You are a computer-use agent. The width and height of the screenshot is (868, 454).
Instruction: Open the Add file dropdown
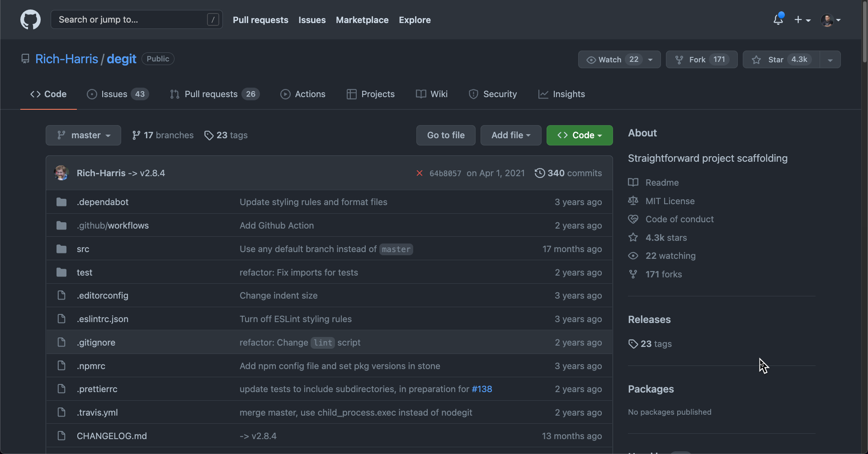[x=511, y=135]
